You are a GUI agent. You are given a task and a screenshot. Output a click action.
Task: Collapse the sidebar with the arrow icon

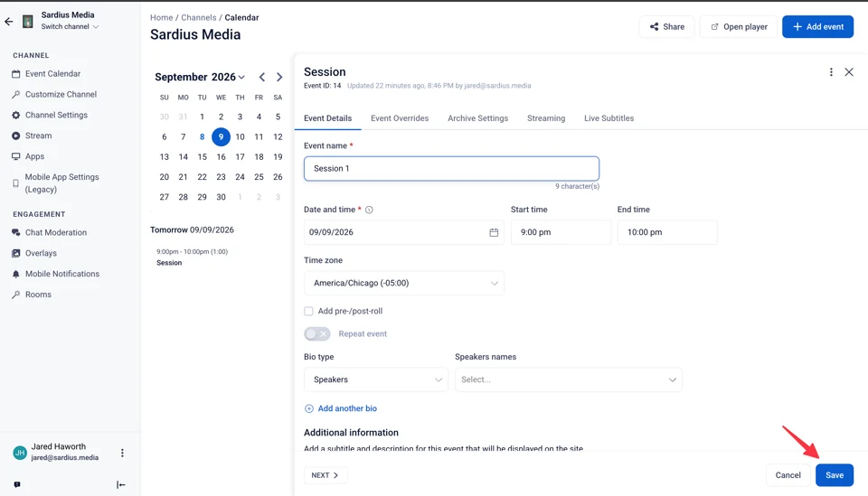[x=120, y=485]
